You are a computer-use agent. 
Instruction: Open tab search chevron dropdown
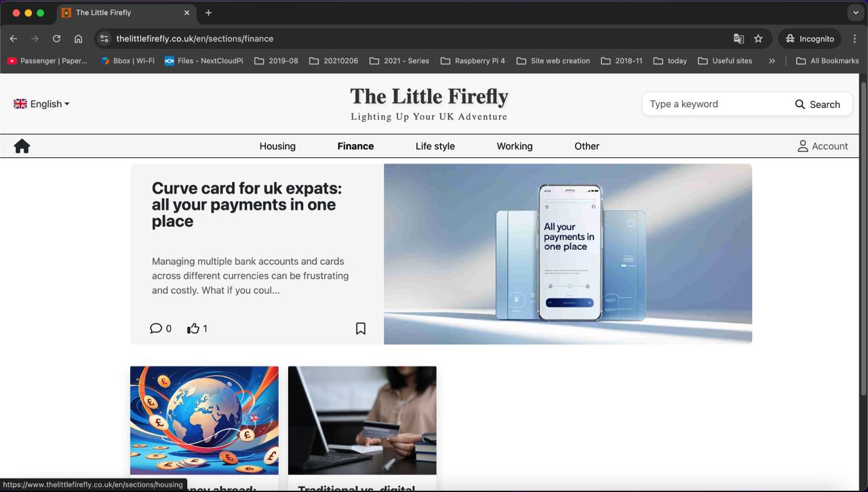point(856,12)
